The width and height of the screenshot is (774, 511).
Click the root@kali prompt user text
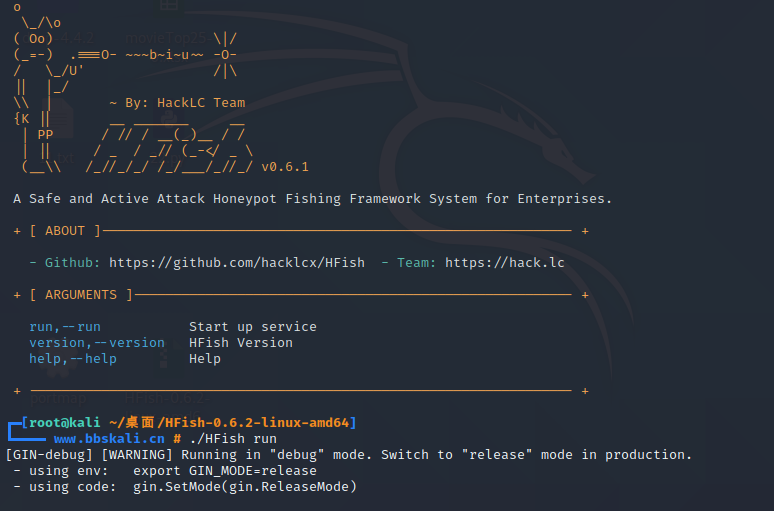point(64,423)
